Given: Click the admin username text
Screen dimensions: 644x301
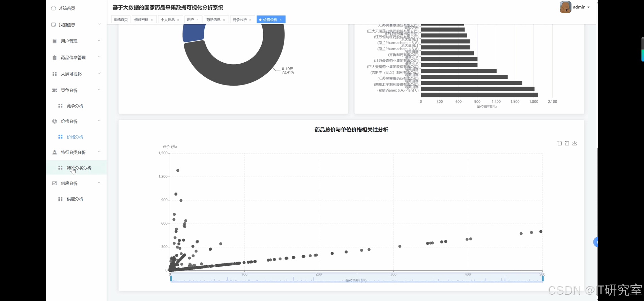Looking at the screenshot, I should pyautogui.click(x=579, y=7).
